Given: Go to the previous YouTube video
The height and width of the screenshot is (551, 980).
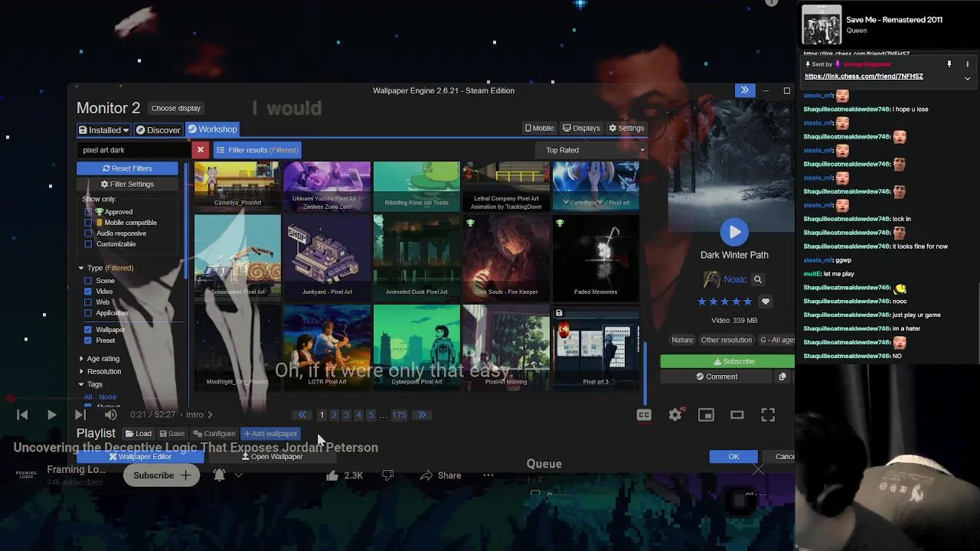Looking at the screenshot, I should (x=22, y=415).
